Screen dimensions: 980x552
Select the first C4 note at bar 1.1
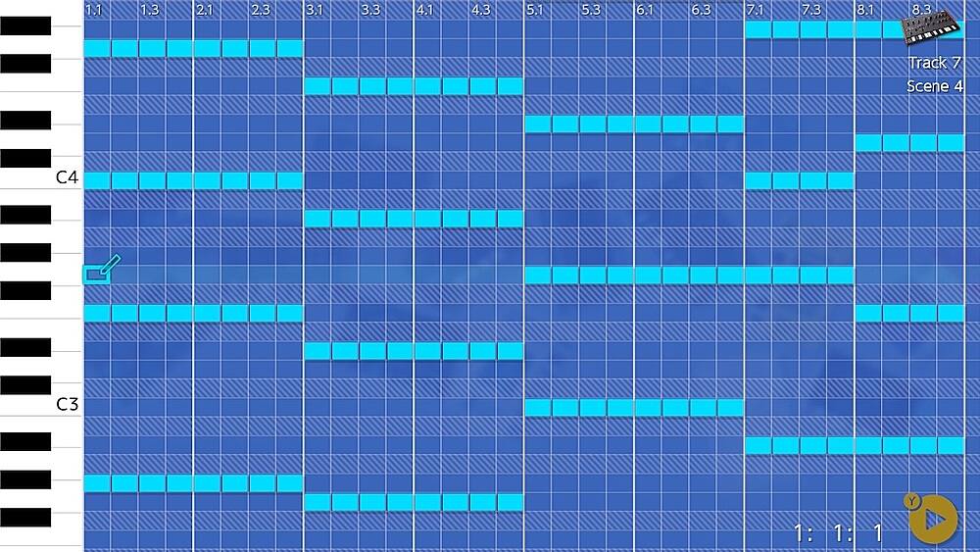(97, 180)
